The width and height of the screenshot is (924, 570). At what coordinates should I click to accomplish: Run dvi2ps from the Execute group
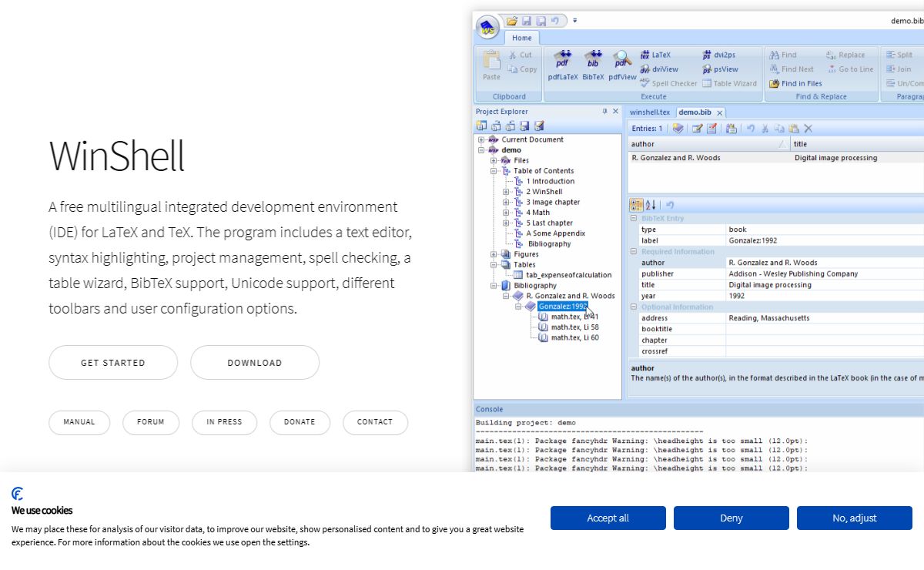pos(718,55)
